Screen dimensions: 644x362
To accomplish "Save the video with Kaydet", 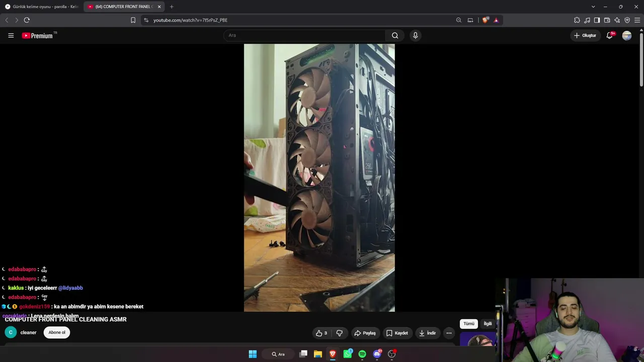I will click(x=397, y=333).
